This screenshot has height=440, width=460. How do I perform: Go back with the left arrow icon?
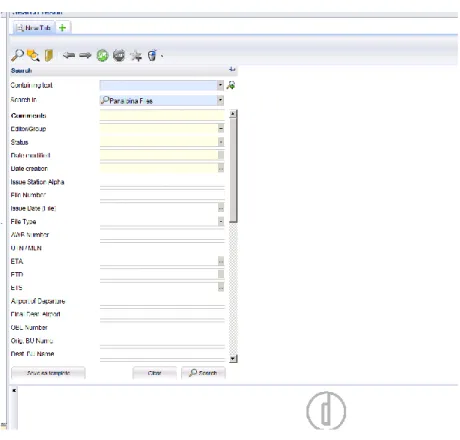tap(69, 55)
